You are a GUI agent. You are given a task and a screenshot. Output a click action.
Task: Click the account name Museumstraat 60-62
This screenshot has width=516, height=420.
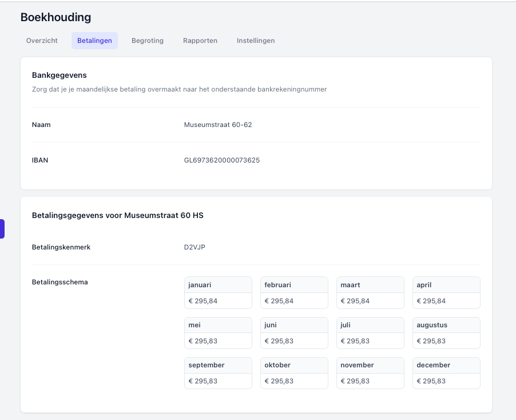[x=218, y=125]
